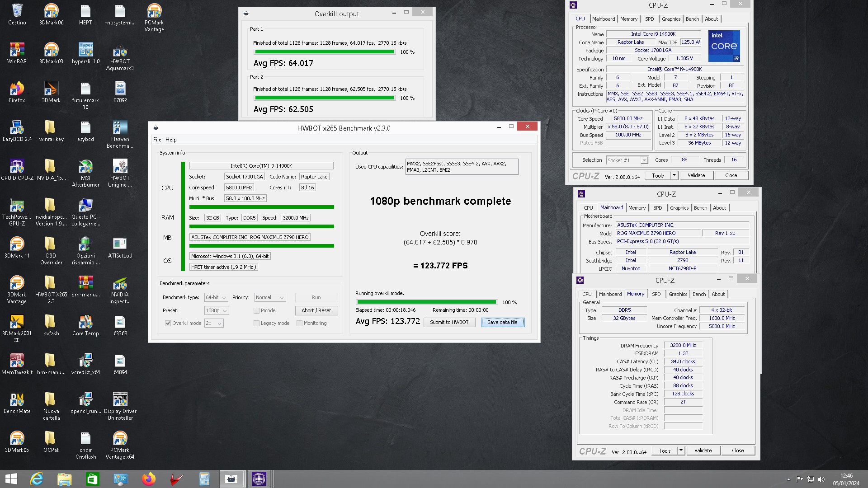Click the Close button in CPU-Z Memory window
Screen dimensions: 868x488
click(738, 450)
